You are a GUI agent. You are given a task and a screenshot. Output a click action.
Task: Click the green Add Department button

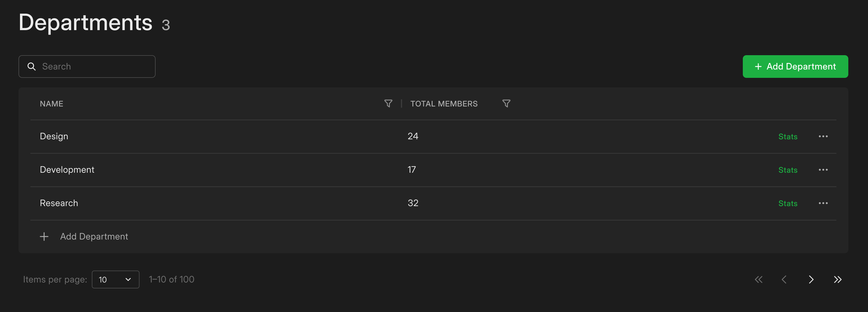(x=795, y=67)
